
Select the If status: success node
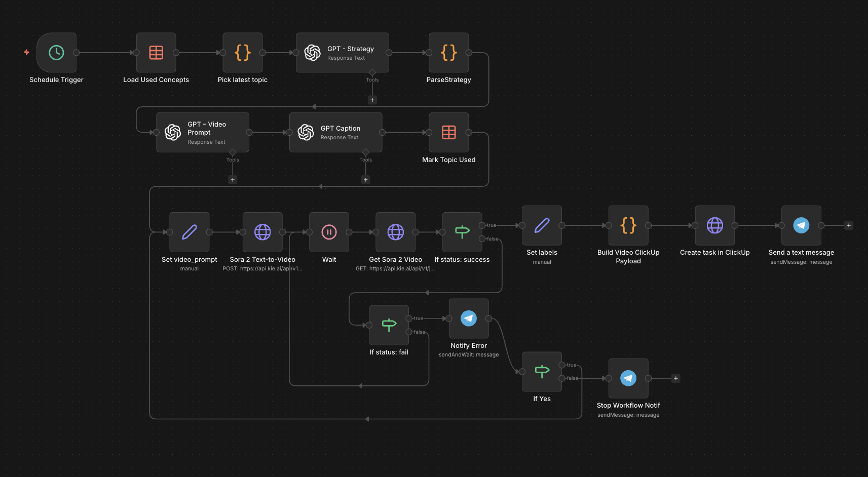tap(462, 232)
